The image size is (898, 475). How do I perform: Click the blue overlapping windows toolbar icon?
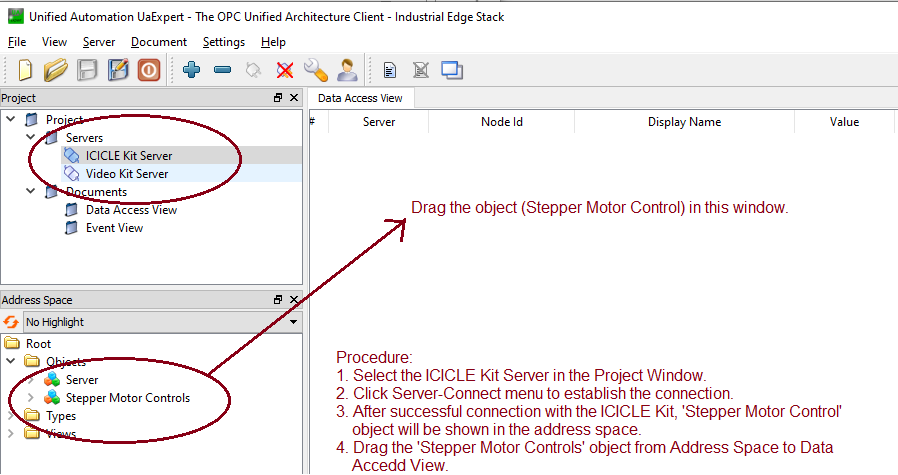click(452, 70)
